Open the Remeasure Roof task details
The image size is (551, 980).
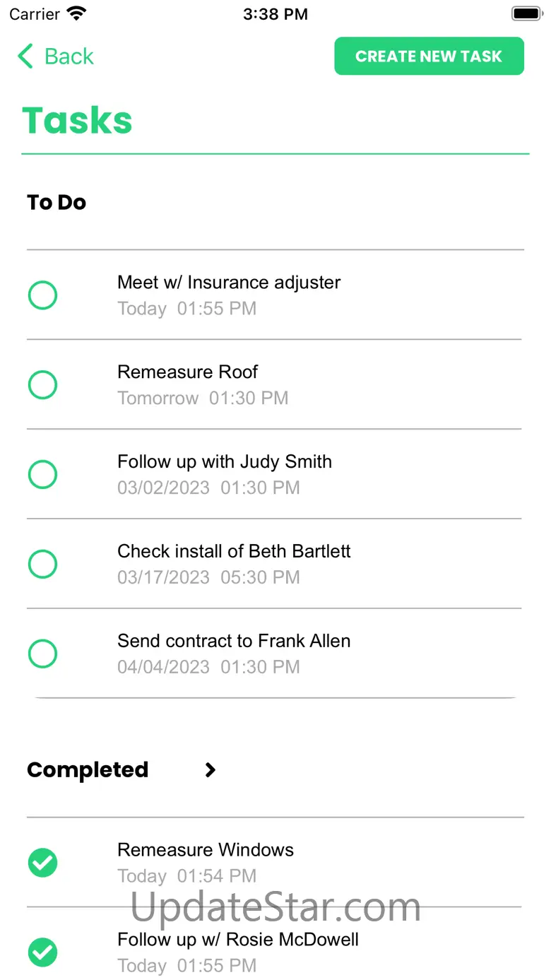click(274, 385)
